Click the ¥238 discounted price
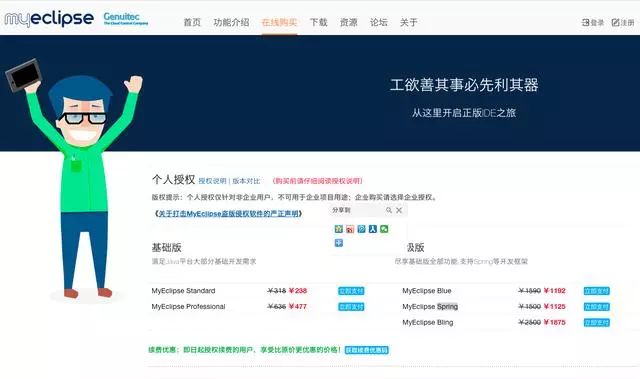Image resolution: width=640 pixels, height=379 pixels. [298, 291]
